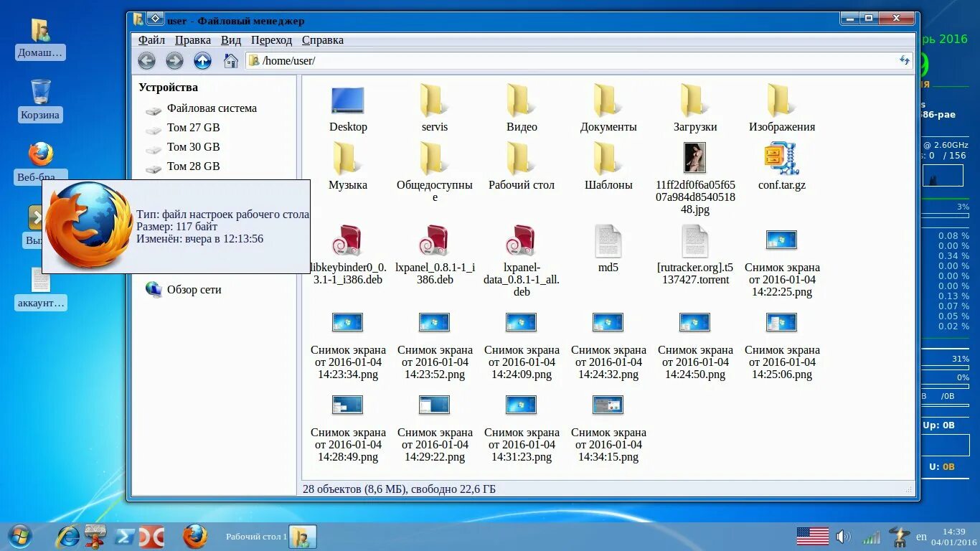Select screenshot from 14:23:34

[x=348, y=347]
